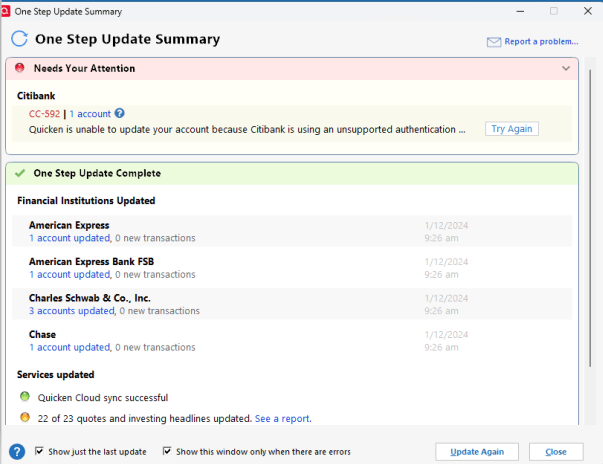Open Charles Schwab 3 accounts updated link
Screen dimensions: 603x464
72,311
